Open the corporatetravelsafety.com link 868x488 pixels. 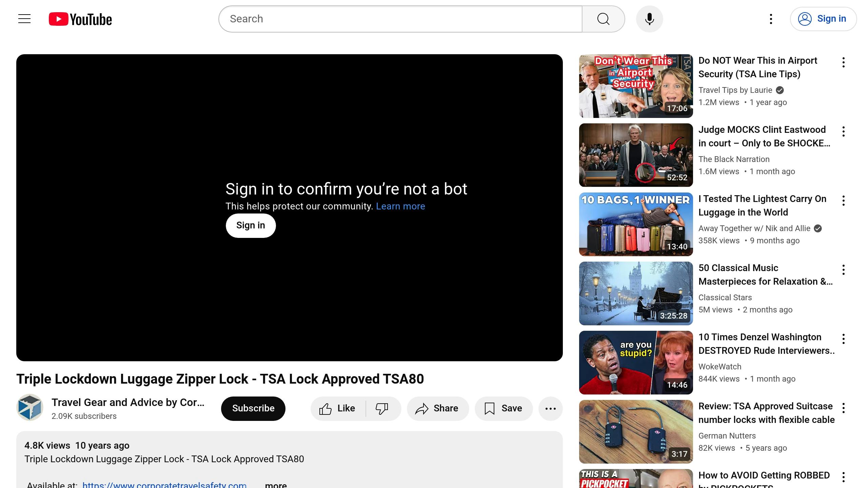(164, 485)
